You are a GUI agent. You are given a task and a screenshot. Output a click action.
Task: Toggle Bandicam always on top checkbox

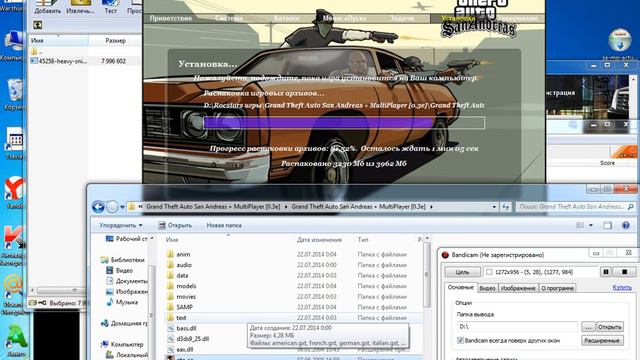point(460,340)
